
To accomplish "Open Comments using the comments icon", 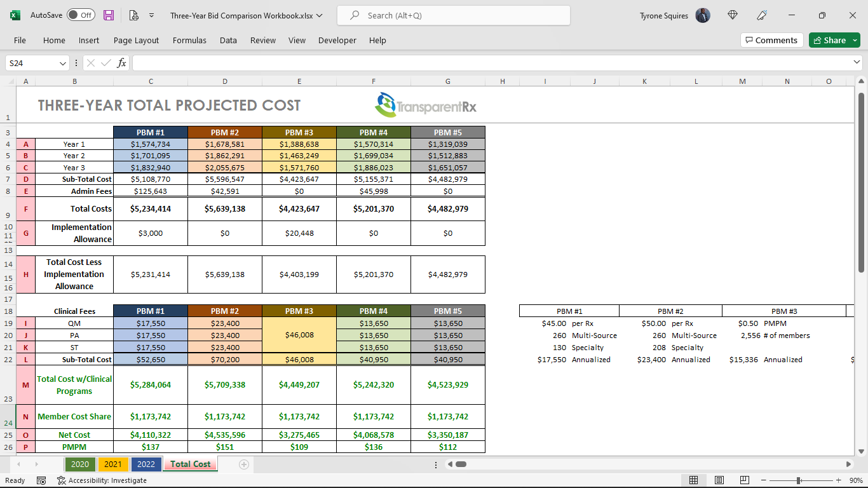I will 771,39.
